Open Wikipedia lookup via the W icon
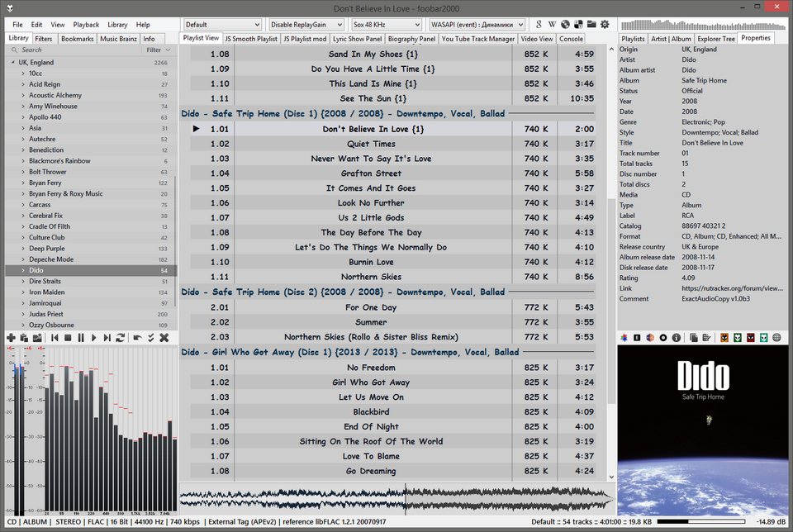Image resolution: width=793 pixels, height=532 pixels. point(552,25)
